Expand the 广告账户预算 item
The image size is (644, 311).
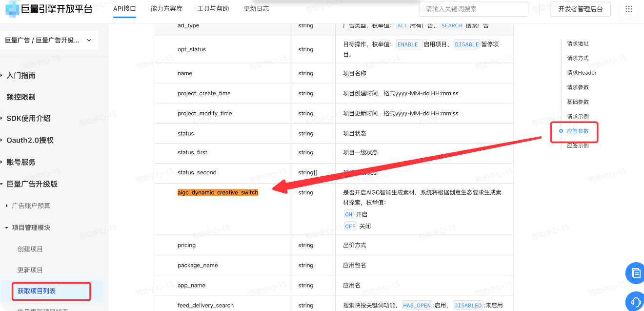pos(31,206)
